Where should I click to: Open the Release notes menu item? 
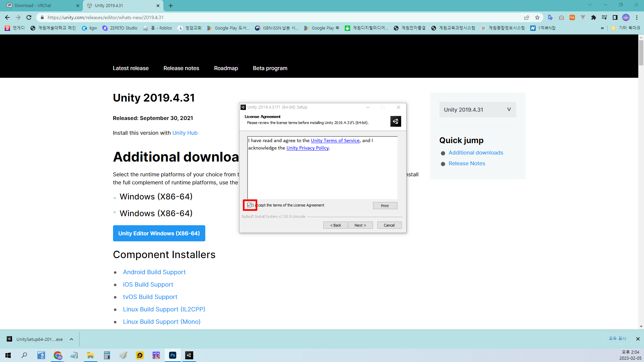pyautogui.click(x=181, y=68)
